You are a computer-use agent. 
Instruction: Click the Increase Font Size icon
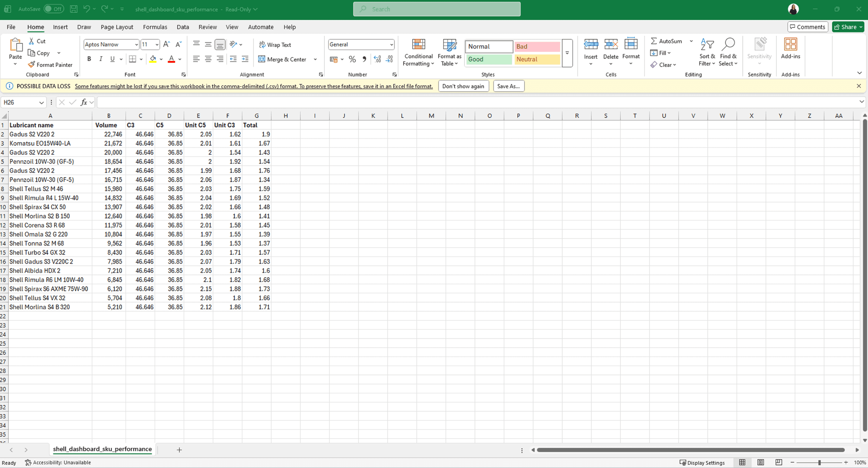pos(166,44)
